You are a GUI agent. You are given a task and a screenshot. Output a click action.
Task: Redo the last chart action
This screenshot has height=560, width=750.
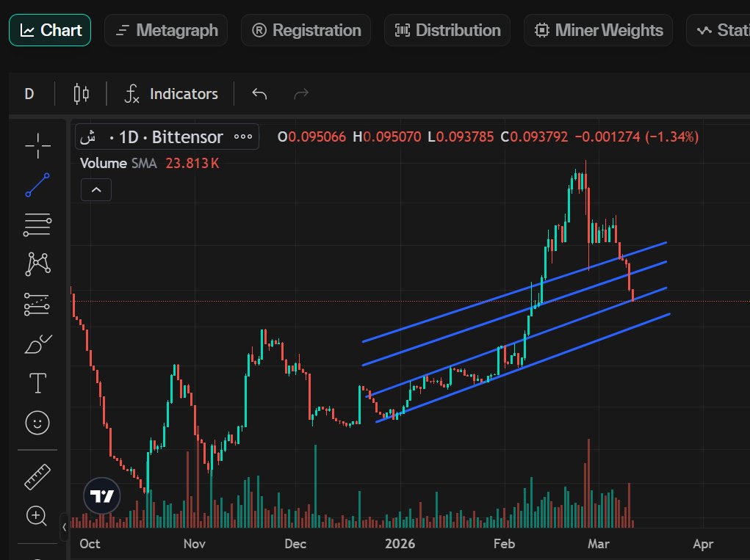(x=301, y=94)
